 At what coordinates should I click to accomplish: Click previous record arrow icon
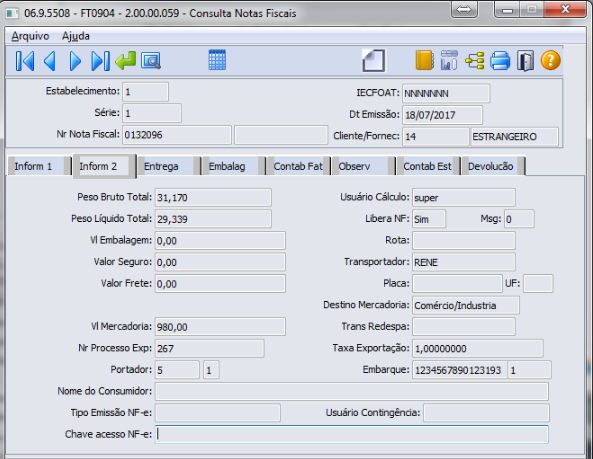pyautogui.click(x=50, y=60)
